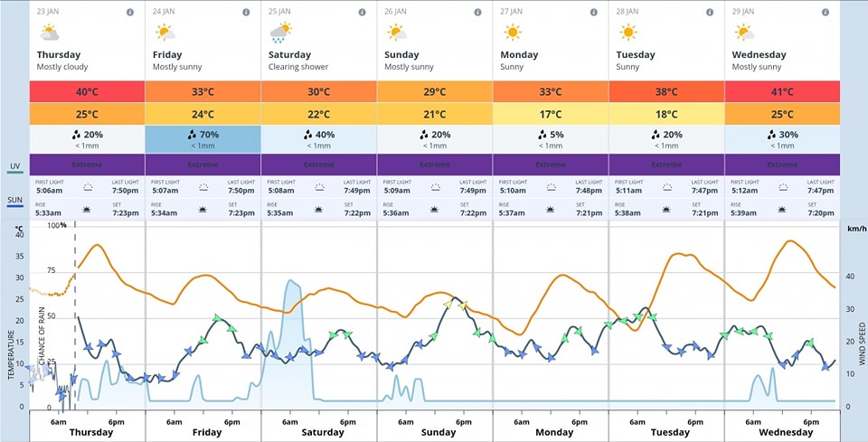Screen dimensions: 868x442
Task: Click the rain drops icon beside Wednesday 30%
Action: point(771,134)
